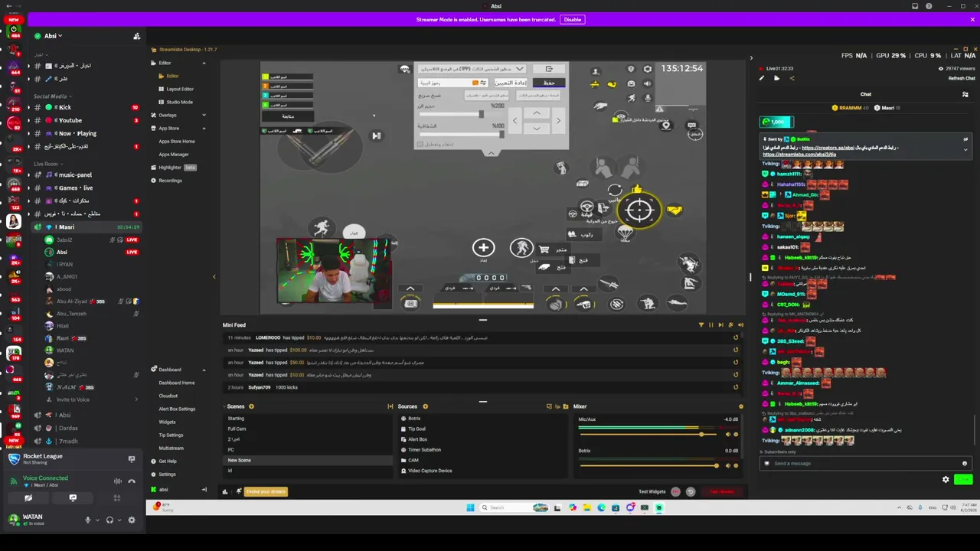Image resolution: width=980 pixels, height=551 pixels.
Task: Open File Explorer from the taskbar
Action: (x=586, y=507)
